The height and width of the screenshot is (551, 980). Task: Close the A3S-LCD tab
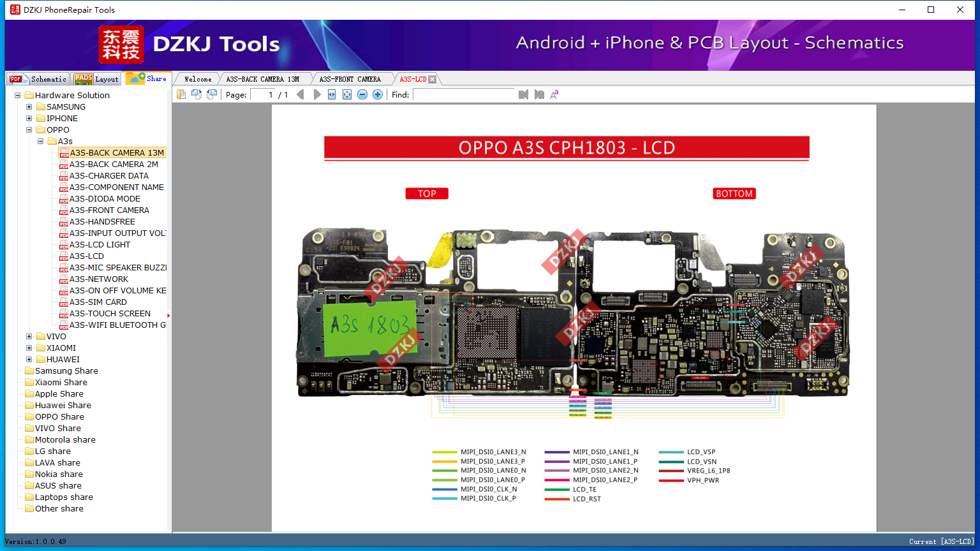(433, 79)
